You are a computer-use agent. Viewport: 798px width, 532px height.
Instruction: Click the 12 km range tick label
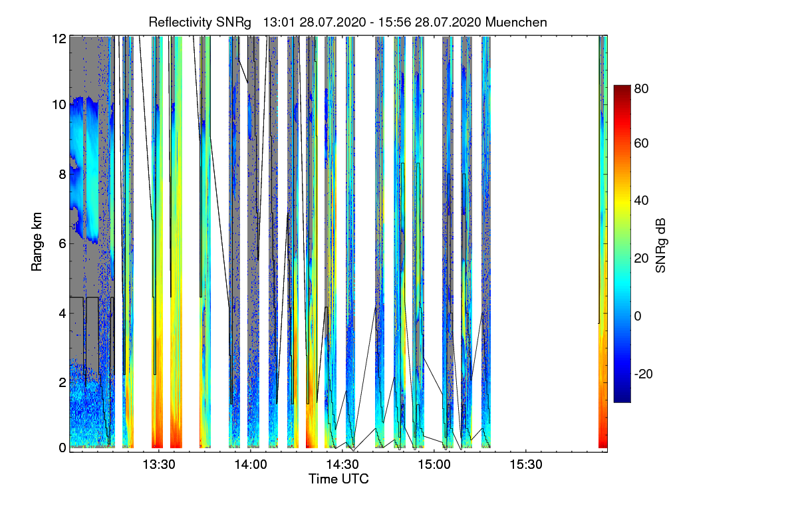[58, 38]
